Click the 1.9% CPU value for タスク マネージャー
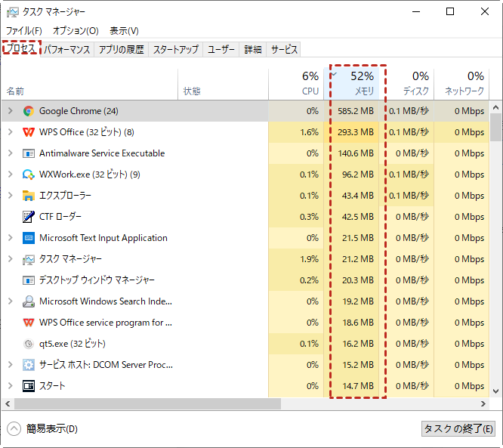 [x=309, y=259]
